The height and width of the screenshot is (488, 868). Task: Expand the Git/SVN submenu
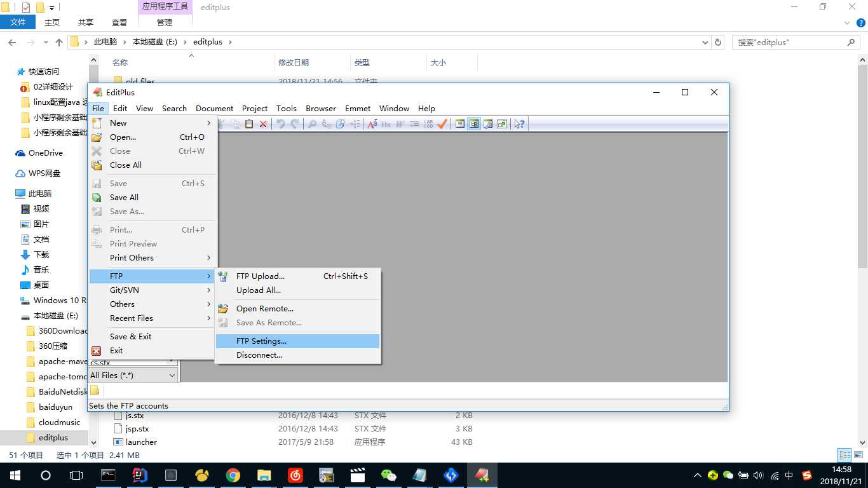tap(153, 290)
